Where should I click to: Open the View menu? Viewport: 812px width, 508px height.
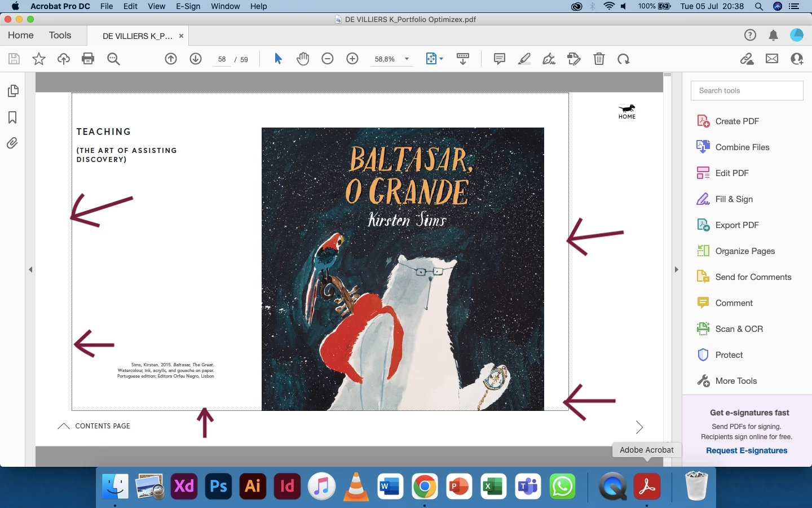[x=156, y=6]
